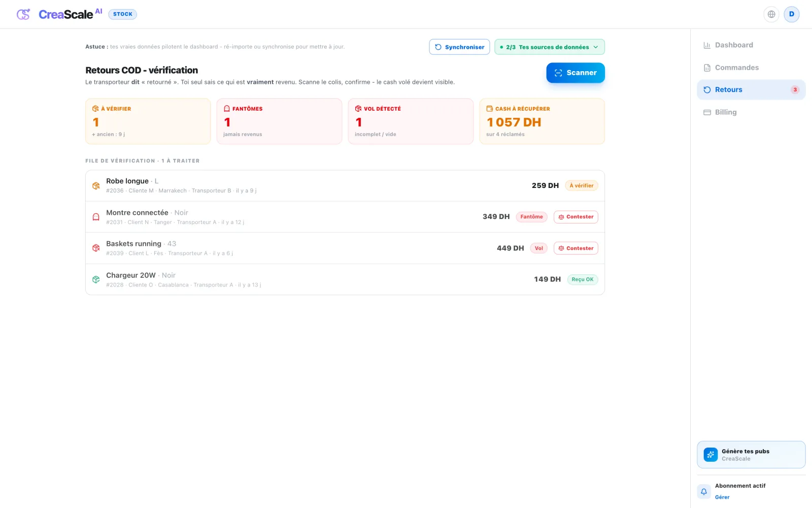This screenshot has width=812, height=508.
Task: Click the 149 DH amount
Action: point(547,279)
